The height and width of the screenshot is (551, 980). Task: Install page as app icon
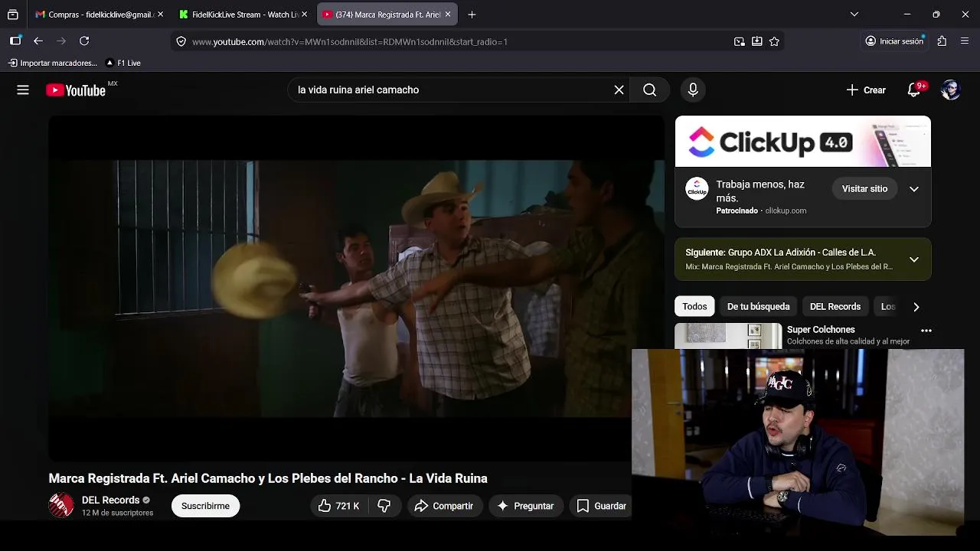click(757, 41)
